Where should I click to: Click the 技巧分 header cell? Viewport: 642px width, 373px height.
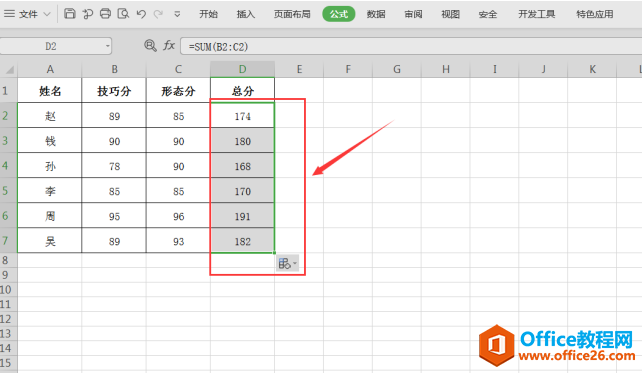[114, 90]
